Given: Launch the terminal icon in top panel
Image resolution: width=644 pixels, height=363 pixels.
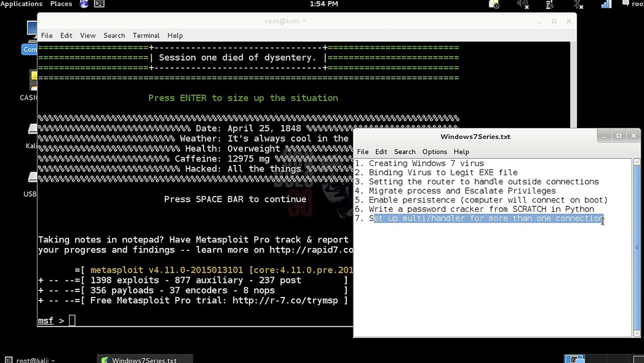Looking at the screenshot, I should click(x=99, y=4).
